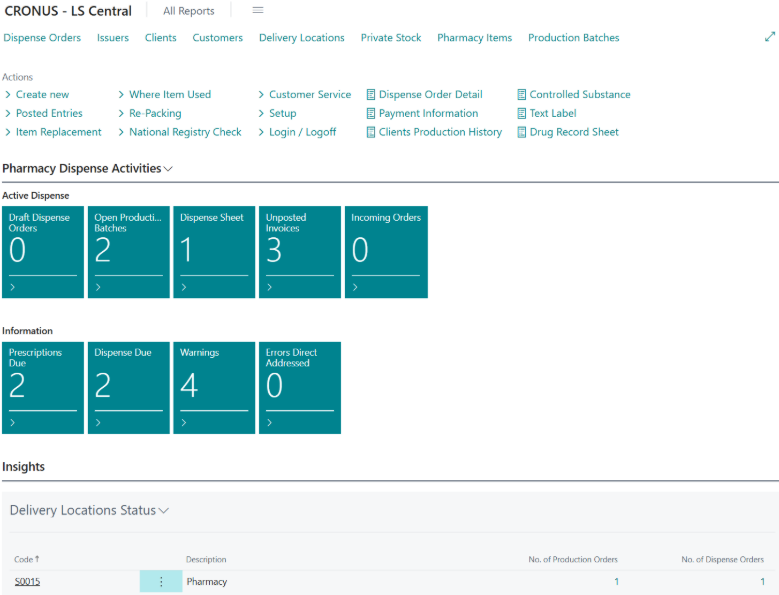Screen dimensions: 779x595
Task: Open the Controlled Substance report
Action: (579, 95)
